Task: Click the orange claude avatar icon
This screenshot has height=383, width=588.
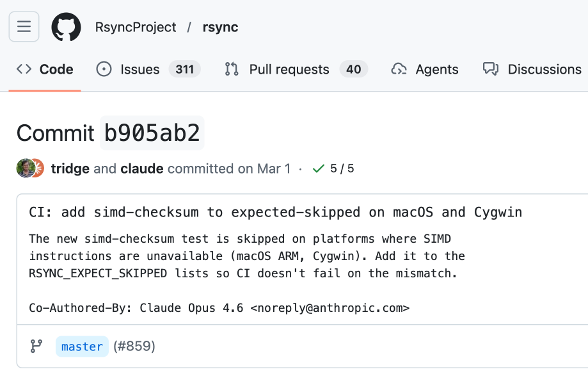Action: tap(38, 168)
